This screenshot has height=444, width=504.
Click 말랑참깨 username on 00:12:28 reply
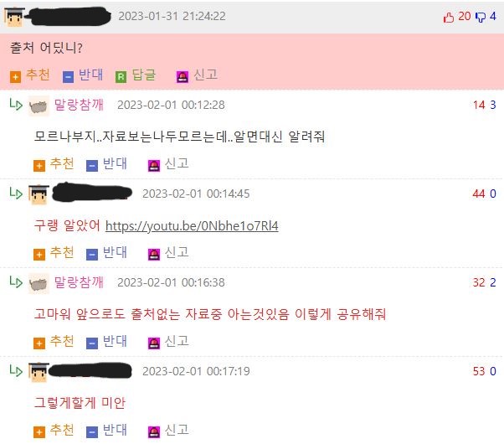click(x=79, y=105)
